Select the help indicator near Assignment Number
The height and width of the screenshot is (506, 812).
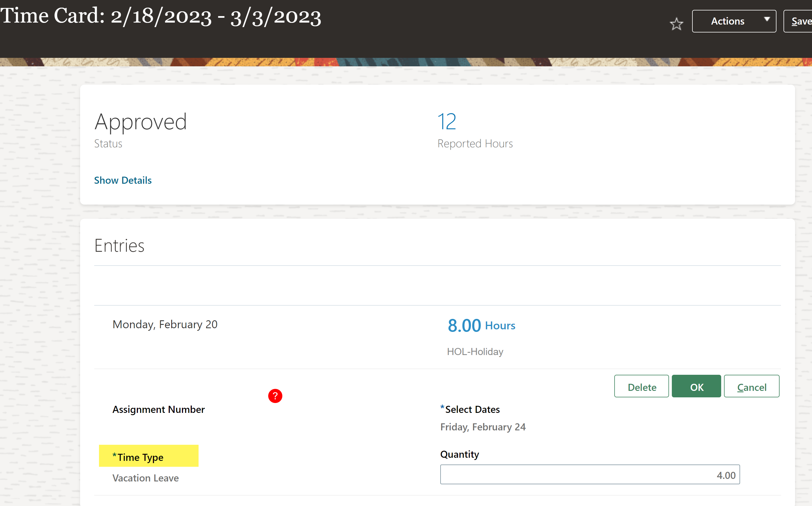point(275,396)
